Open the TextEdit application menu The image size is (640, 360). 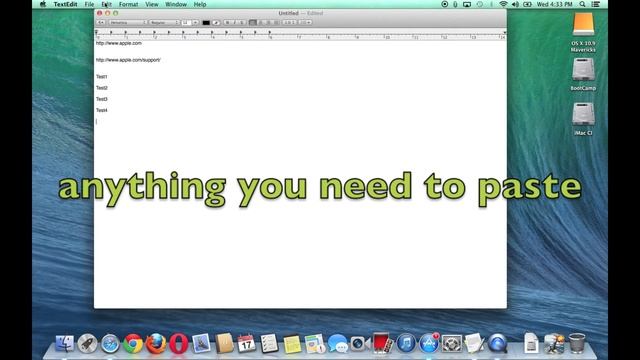tap(65, 4)
